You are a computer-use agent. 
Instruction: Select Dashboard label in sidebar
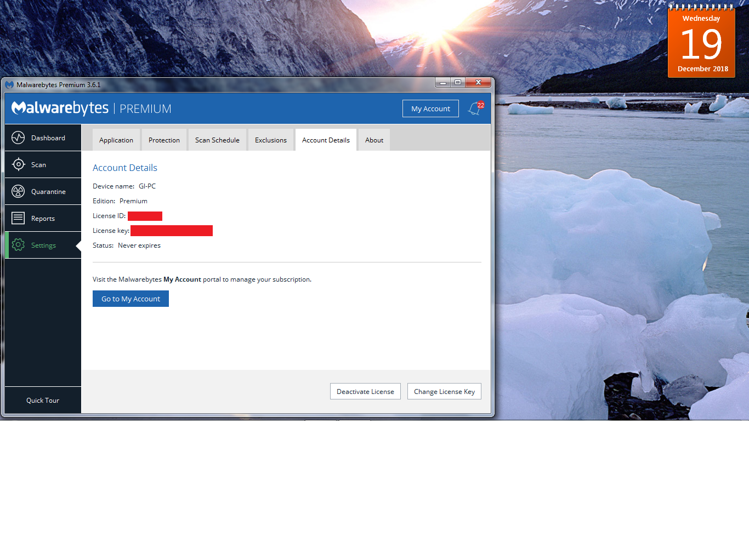(48, 138)
